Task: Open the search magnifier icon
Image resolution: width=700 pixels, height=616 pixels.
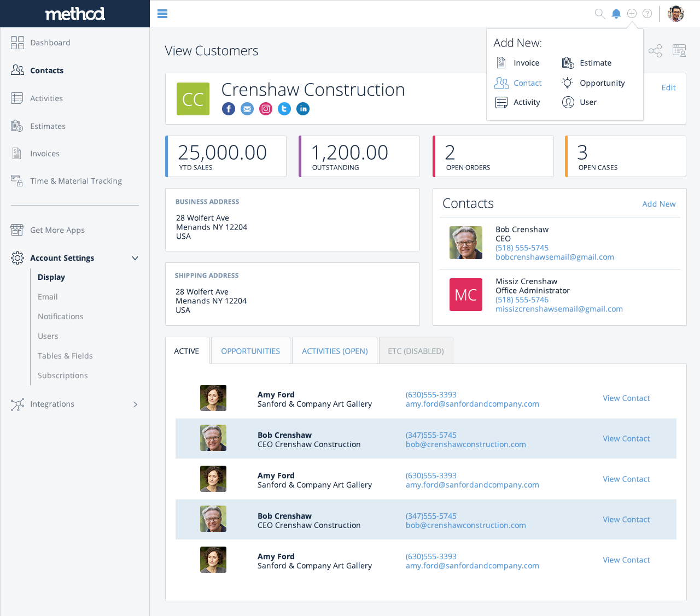Action: (x=599, y=14)
